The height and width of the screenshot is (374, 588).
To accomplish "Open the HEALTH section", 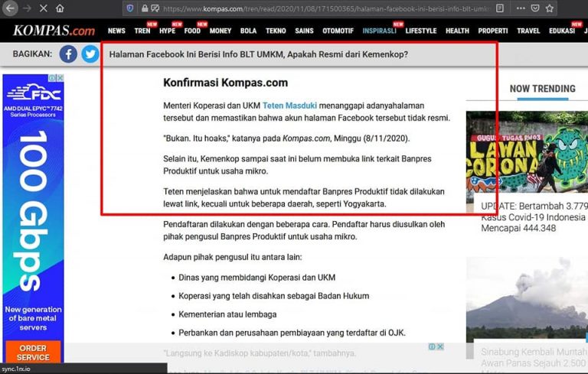I will click(458, 31).
